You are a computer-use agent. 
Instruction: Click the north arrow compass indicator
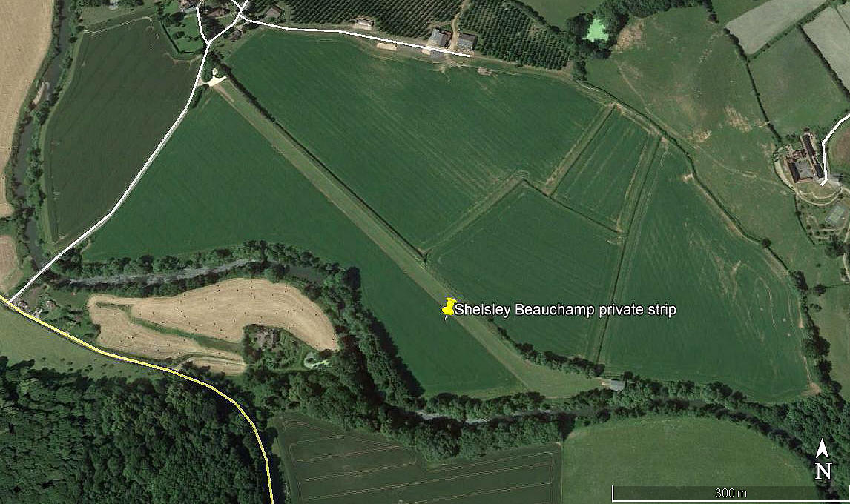click(823, 460)
